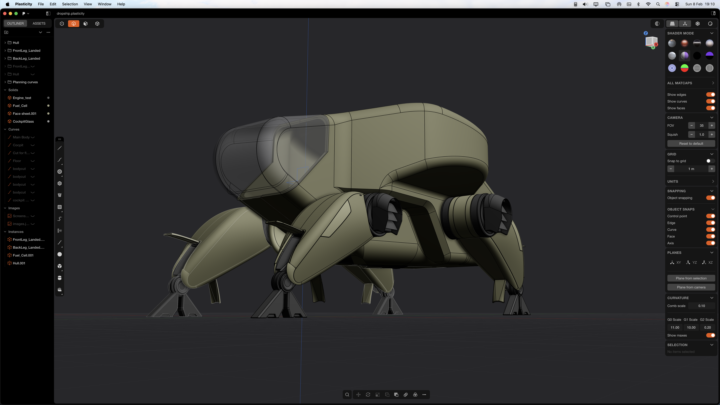The width and height of the screenshot is (720, 405).
Task: Switch to the Assets tab
Action: (x=39, y=23)
